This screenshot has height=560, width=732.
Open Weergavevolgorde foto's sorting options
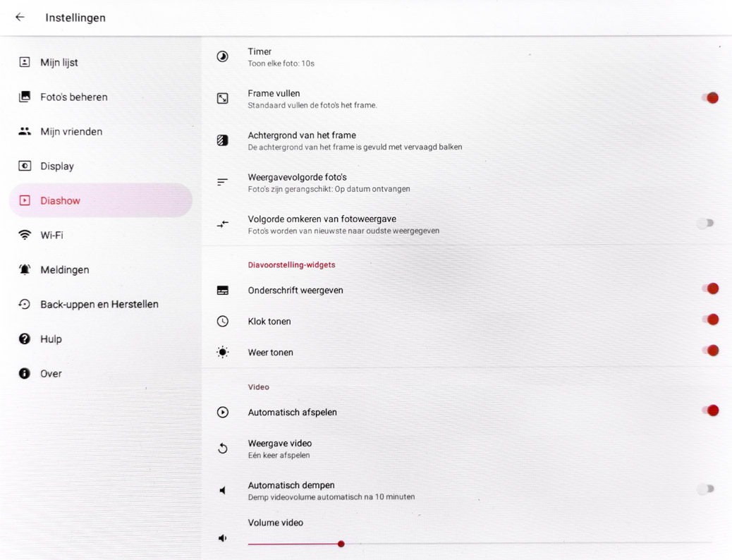pos(329,182)
